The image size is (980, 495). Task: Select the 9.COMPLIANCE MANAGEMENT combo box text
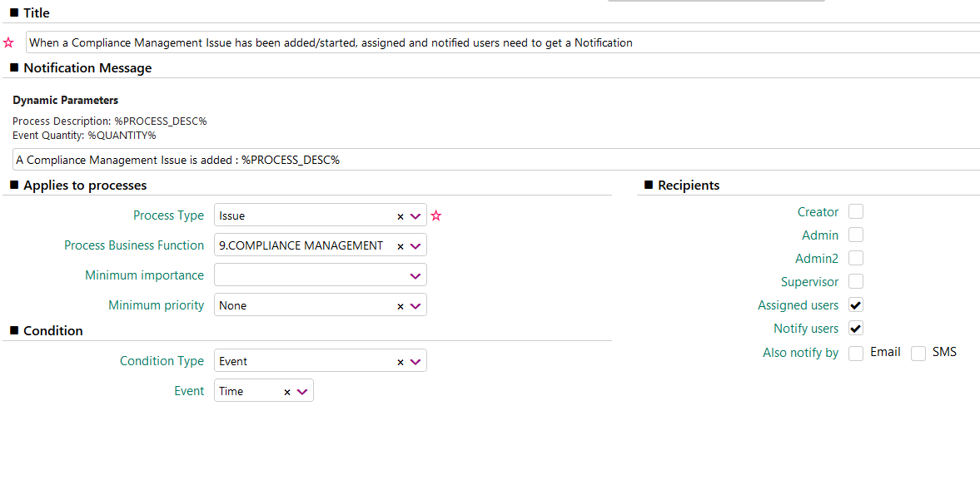coord(301,246)
